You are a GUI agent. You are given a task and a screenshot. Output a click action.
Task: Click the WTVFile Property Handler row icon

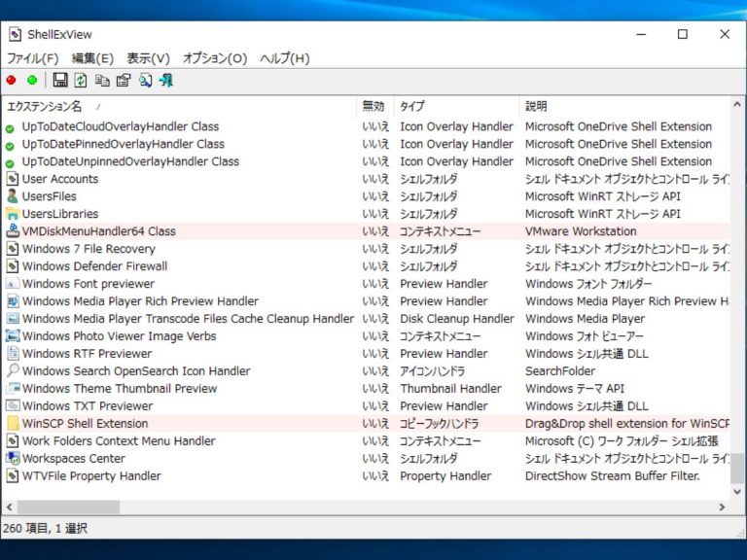(13, 475)
